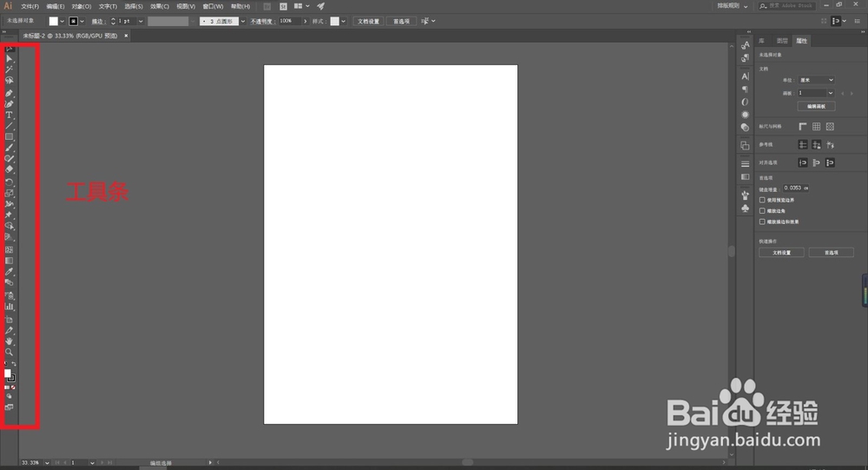Viewport: 868px width, 470px height.
Task: Select the Paintbrush tool
Action: coord(10,148)
